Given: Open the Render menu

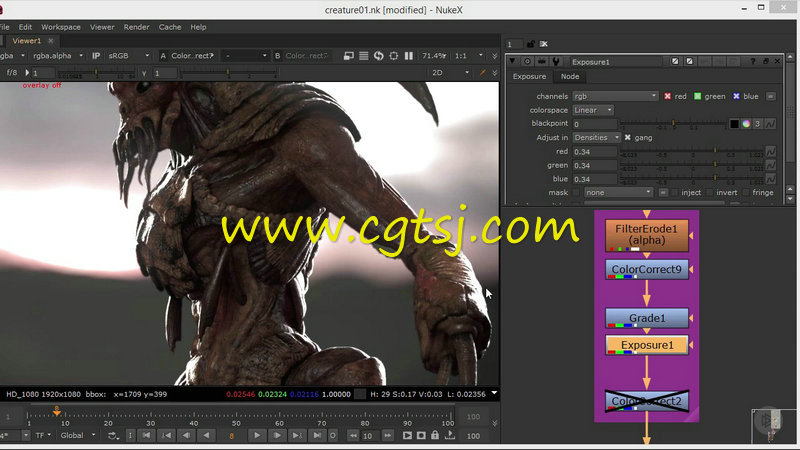Looking at the screenshot, I should coord(136,27).
